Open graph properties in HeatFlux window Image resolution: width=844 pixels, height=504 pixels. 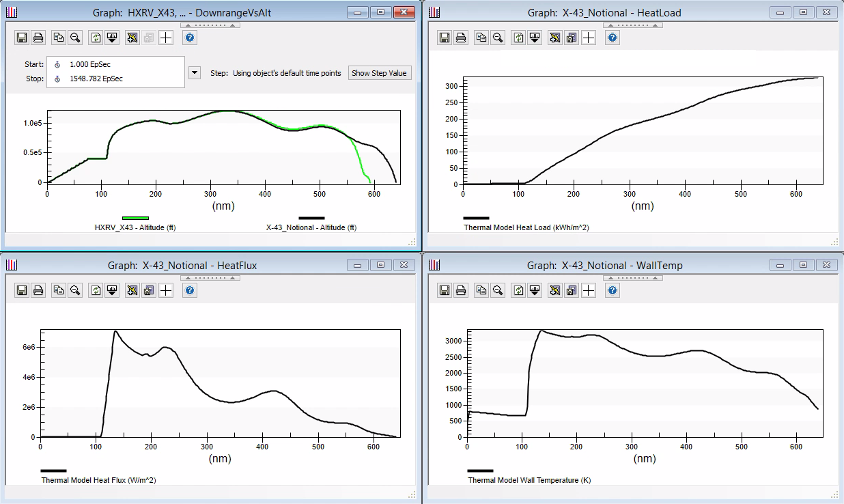[x=132, y=291]
